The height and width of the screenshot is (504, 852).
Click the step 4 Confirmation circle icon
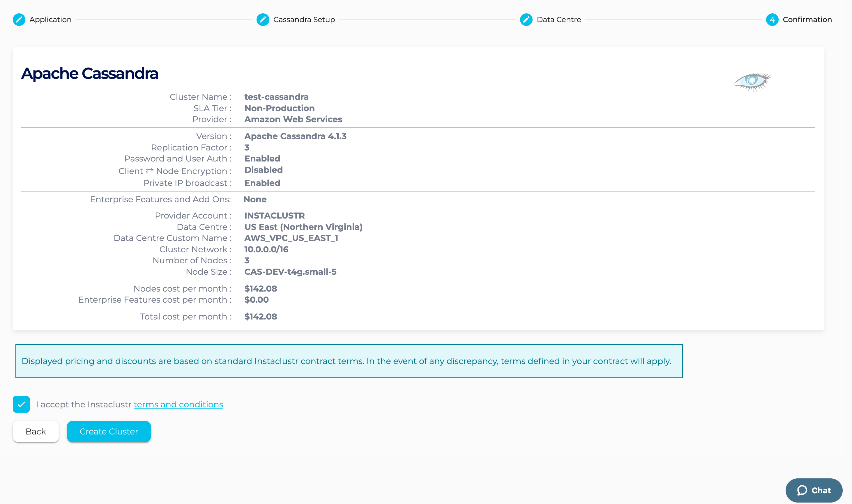point(772,20)
